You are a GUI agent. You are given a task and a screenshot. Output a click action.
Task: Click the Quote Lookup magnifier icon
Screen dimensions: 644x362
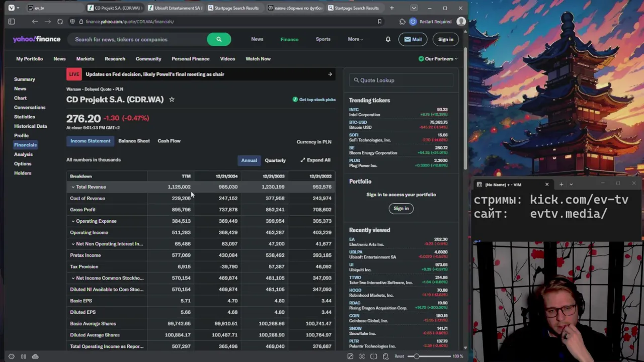tap(356, 80)
